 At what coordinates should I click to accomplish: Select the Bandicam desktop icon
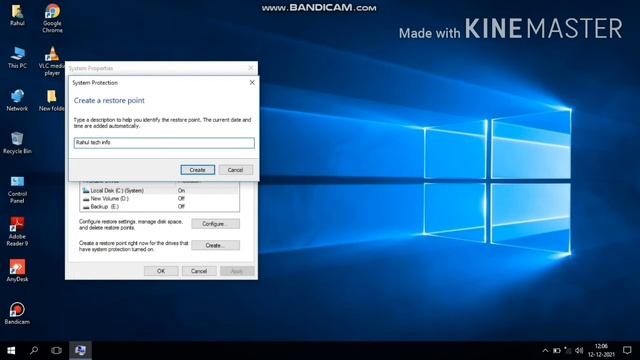pyautogui.click(x=17, y=313)
